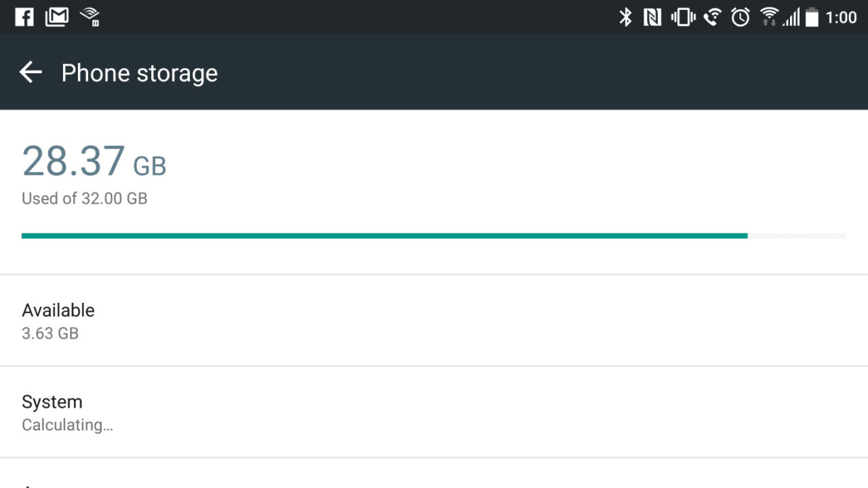The image size is (868, 488).
Task: Open the System storage row
Action: click(434, 412)
